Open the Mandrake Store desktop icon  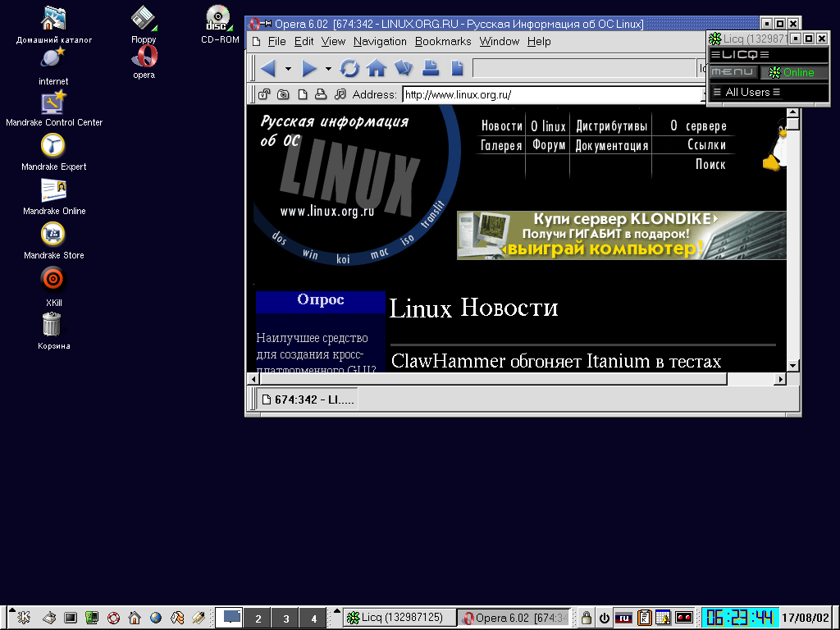pos(53,241)
